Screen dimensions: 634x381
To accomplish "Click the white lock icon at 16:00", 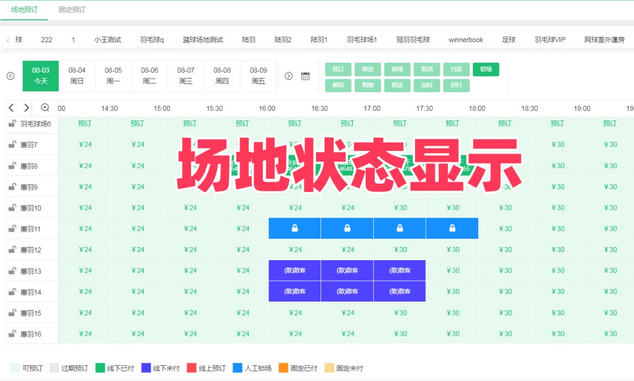I will click(295, 228).
